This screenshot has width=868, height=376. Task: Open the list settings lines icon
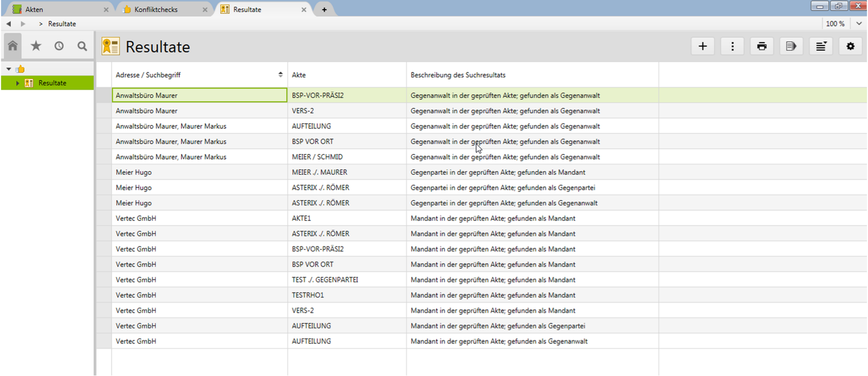821,46
